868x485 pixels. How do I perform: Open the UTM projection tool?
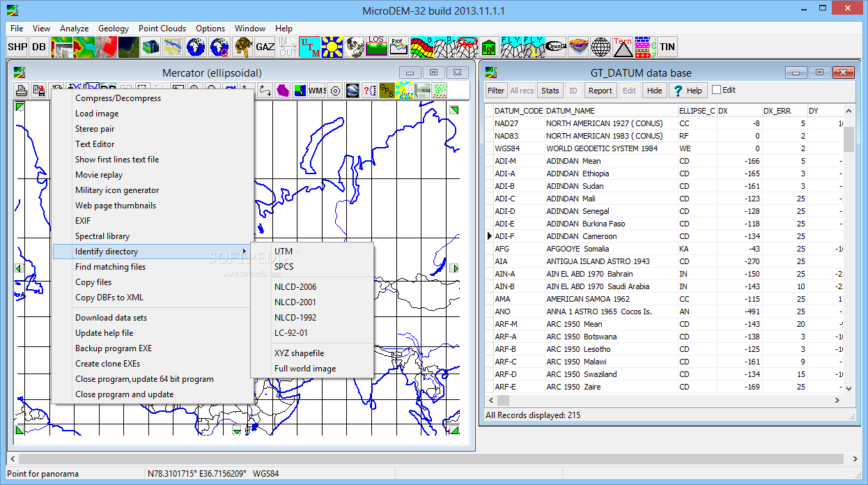(x=310, y=47)
